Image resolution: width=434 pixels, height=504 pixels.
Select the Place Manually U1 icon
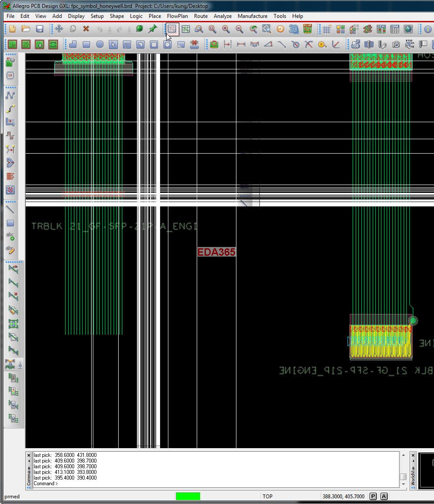[x=10, y=75]
